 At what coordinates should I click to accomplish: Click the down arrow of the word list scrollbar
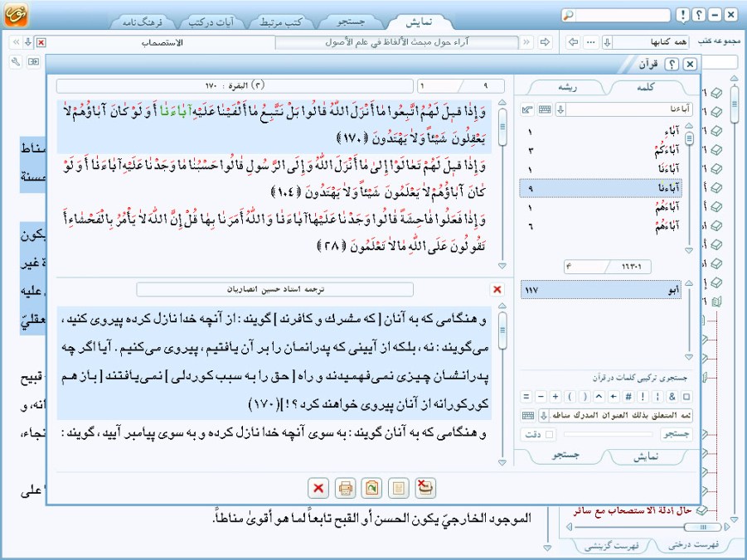(689, 250)
